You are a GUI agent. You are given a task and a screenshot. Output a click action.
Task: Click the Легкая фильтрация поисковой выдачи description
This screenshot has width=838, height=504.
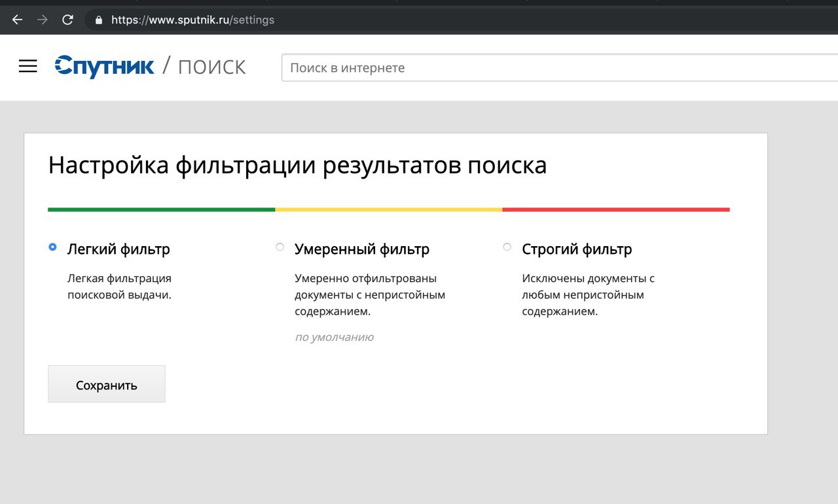point(120,287)
